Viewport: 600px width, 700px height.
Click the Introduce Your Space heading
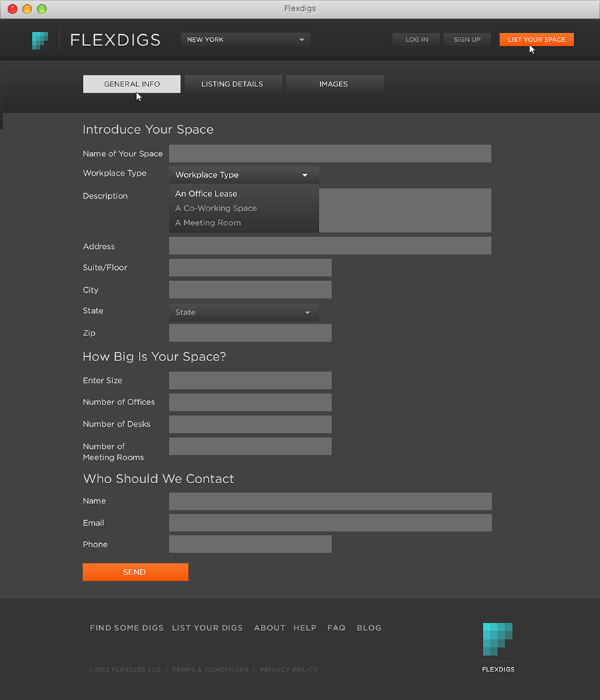[148, 130]
